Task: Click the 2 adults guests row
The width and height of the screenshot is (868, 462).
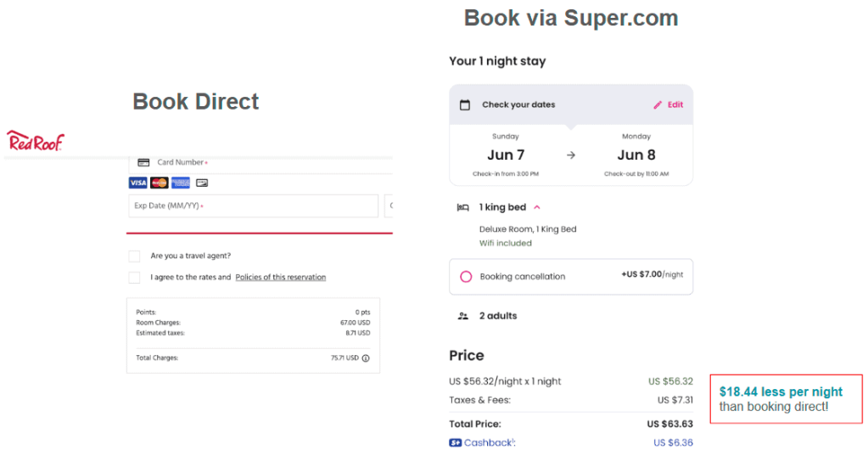Action: coord(571,316)
